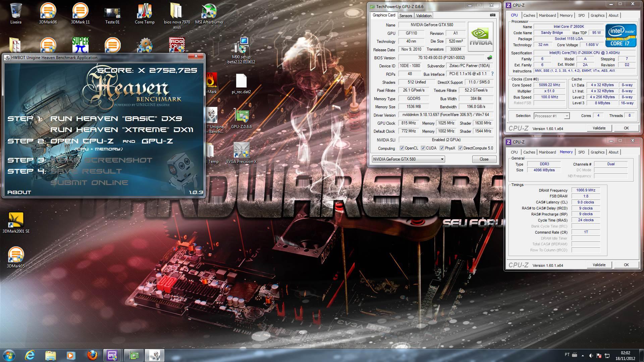Click the volume speaker tray icon

[591, 355]
